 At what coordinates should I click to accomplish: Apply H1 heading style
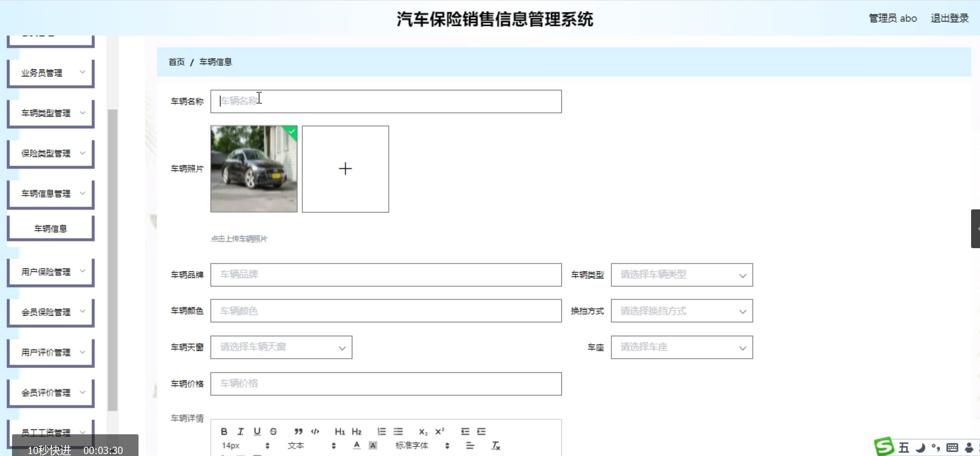pyautogui.click(x=339, y=432)
